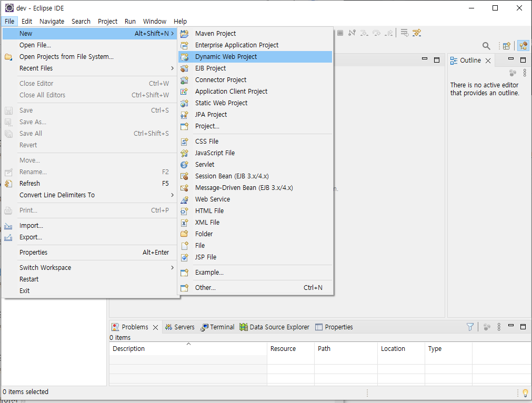The width and height of the screenshot is (532, 403).
Task: Click the CSS File icon
Action: [x=184, y=142]
